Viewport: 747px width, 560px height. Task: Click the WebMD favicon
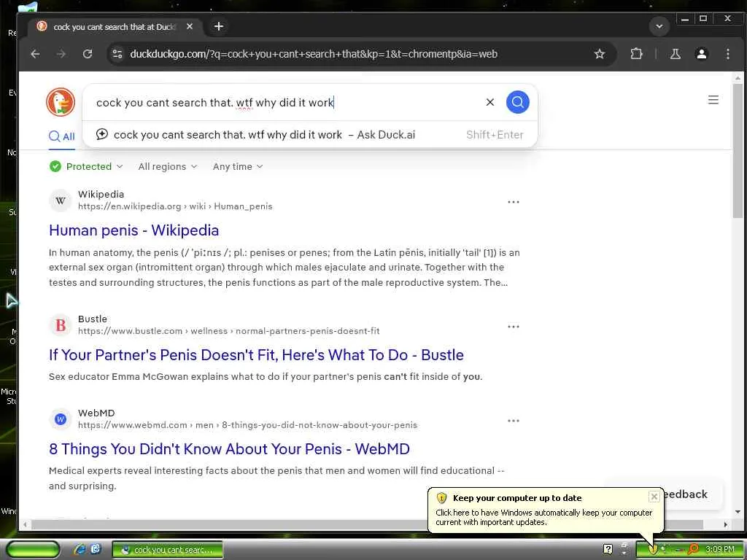[61, 419]
